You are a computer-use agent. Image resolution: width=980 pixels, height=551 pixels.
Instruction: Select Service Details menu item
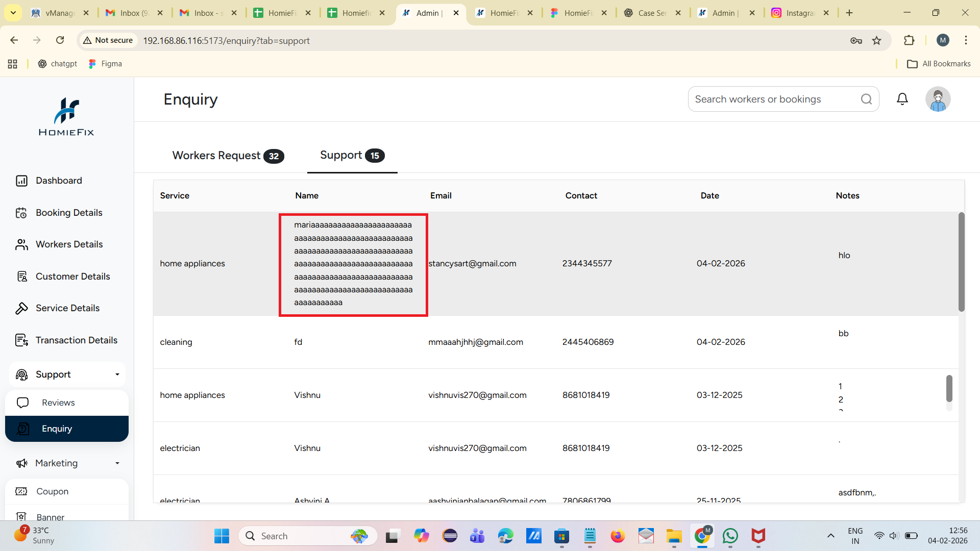[x=67, y=308]
